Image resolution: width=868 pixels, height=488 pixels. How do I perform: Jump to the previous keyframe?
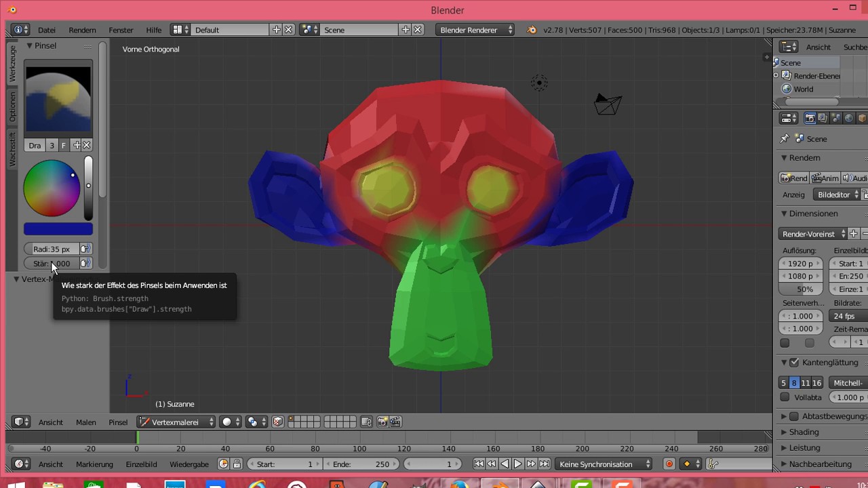(492, 464)
